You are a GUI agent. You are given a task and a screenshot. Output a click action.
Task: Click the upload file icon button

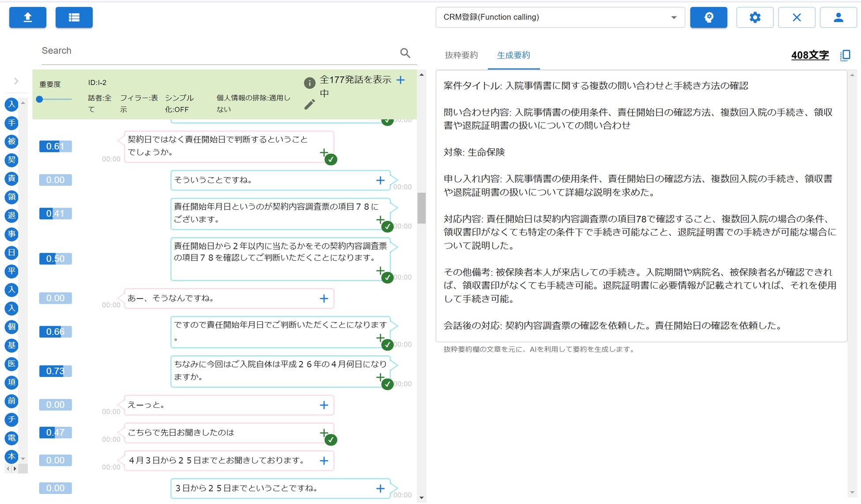click(x=27, y=18)
